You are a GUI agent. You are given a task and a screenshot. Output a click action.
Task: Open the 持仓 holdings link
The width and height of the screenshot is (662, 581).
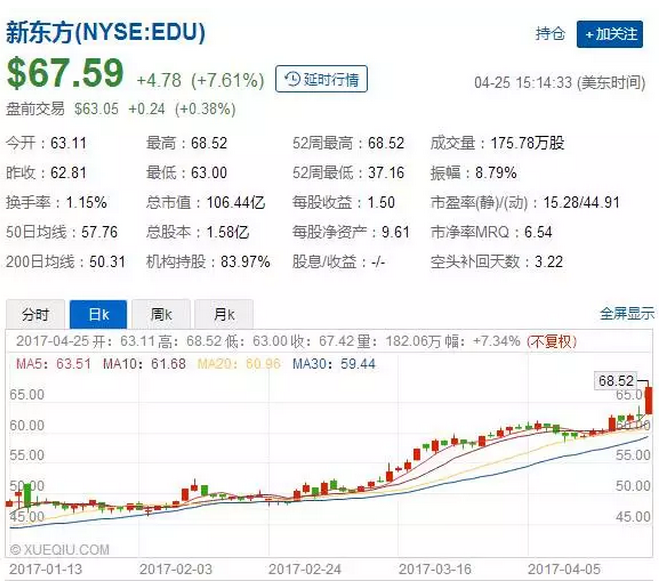[x=550, y=33]
